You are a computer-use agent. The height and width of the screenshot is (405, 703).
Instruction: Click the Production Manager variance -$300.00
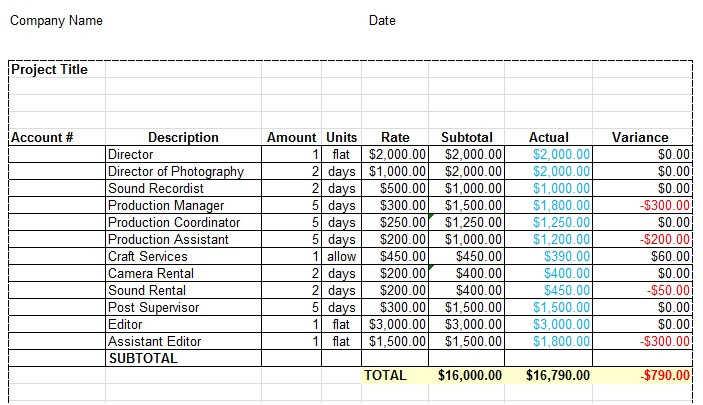point(642,205)
